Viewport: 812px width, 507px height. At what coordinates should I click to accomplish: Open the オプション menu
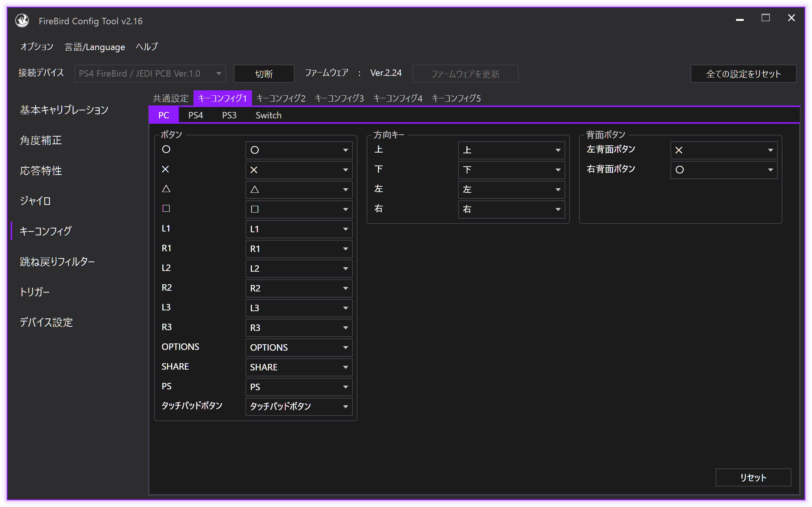coord(36,47)
